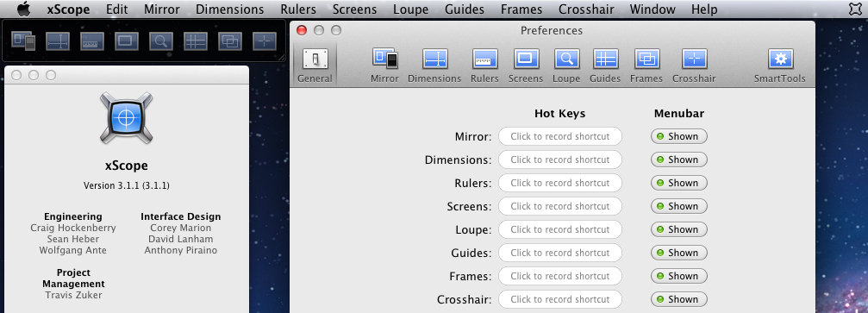The image size is (868, 313).
Task: Click the Hot Keys column heading
Action: [x=559, y=114]
